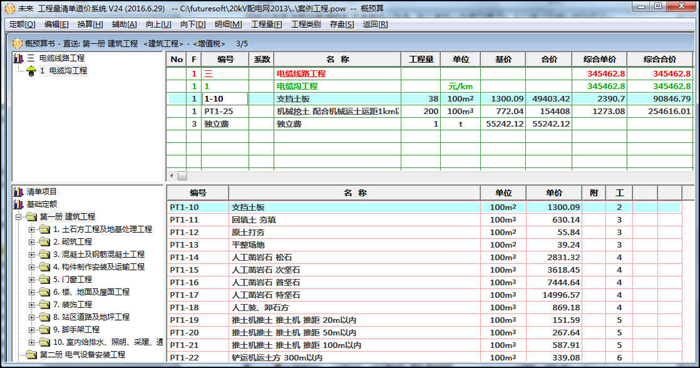
Task: Open the 明细[M] menu
Action: tap(228, 24)
